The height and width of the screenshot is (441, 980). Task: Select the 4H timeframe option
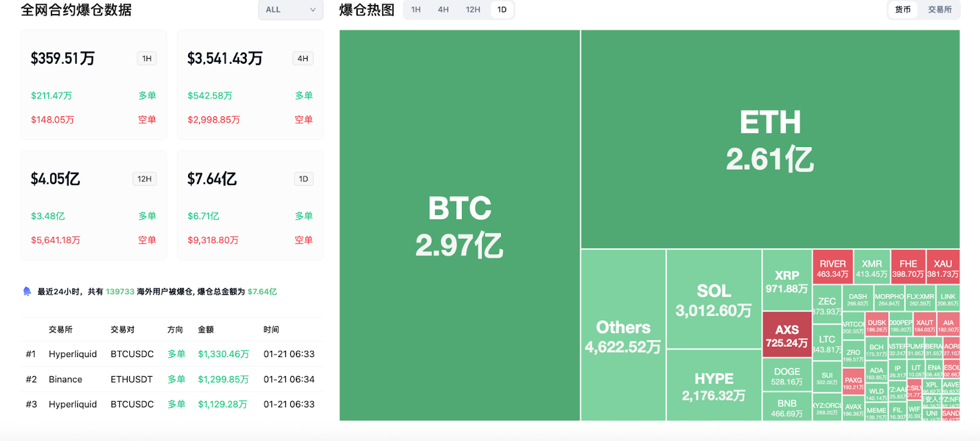click(443, 10)
